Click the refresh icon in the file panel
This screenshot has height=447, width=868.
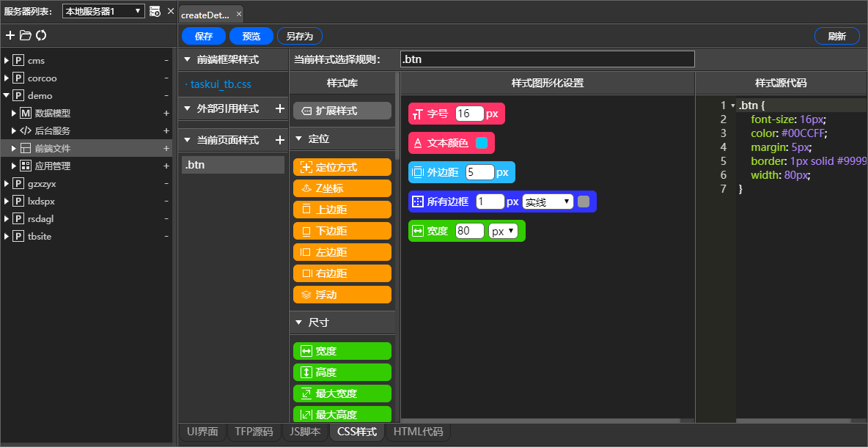coord(42,35)
